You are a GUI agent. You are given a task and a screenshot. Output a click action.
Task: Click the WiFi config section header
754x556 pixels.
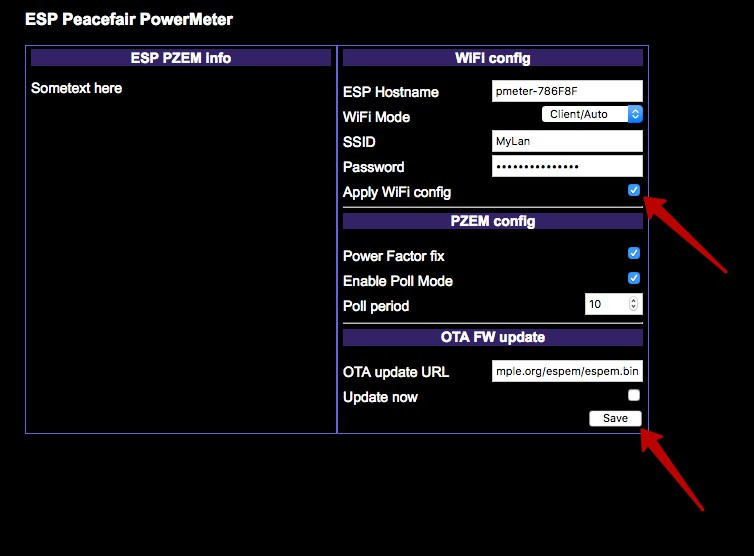click(492, 58)
